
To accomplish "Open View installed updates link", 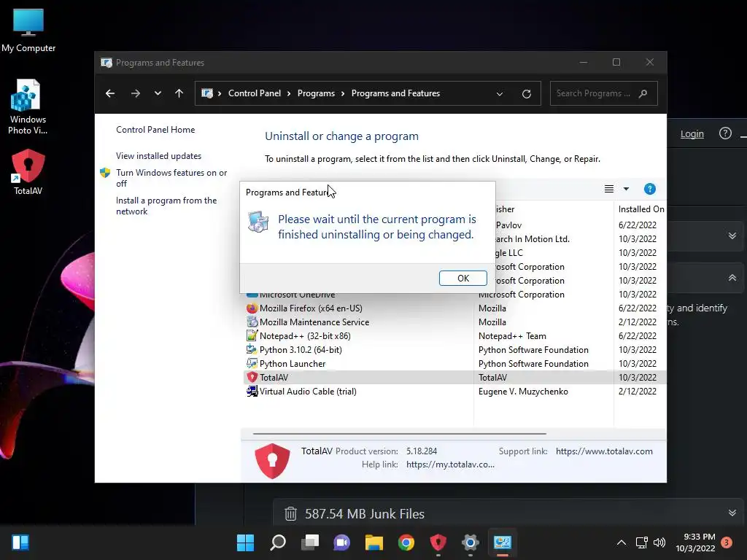I will pyautogui.click(x=158, y=156).
